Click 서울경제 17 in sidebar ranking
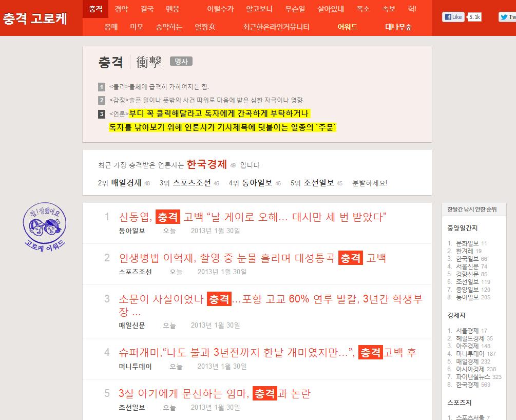Viewport: 516px width, 420px height. click(x=471, y=331)
